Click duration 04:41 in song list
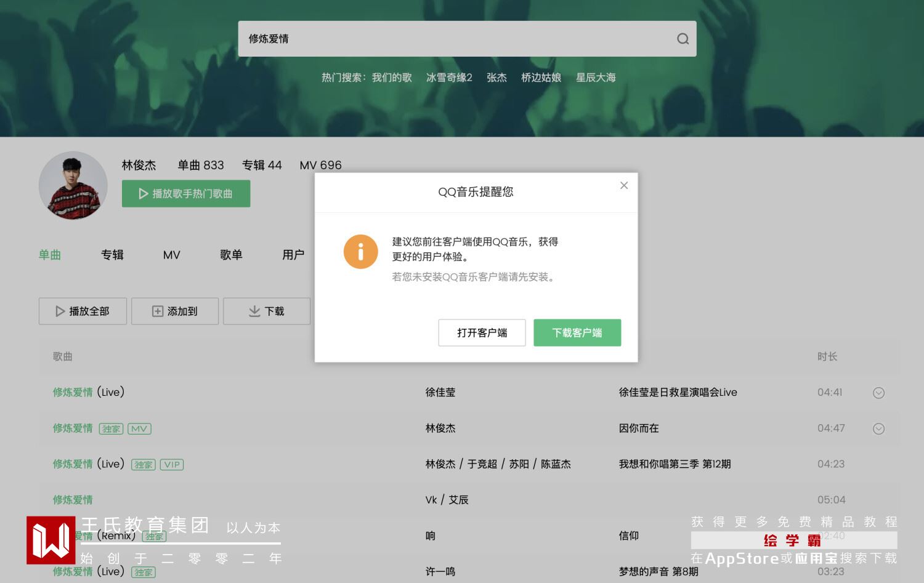This screenshot has width=924, height=583. 830,392
